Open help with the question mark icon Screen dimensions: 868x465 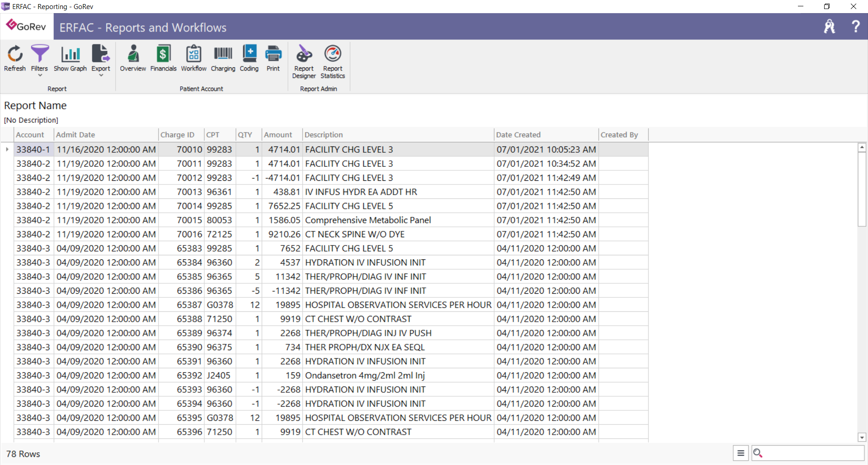click(x=855, y=26)
